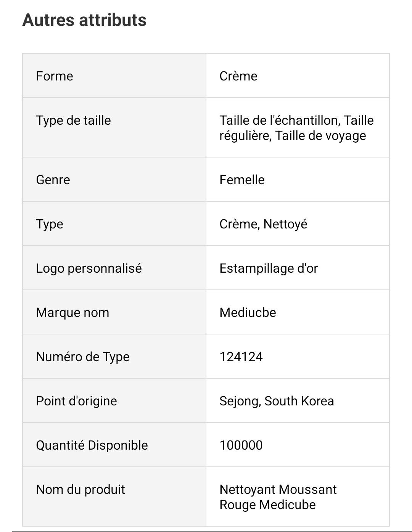Click the "Taille de l'échantillon" size value
Image resolution: width=412 pixels, height=532 pixels.
(x=280, y=121)
